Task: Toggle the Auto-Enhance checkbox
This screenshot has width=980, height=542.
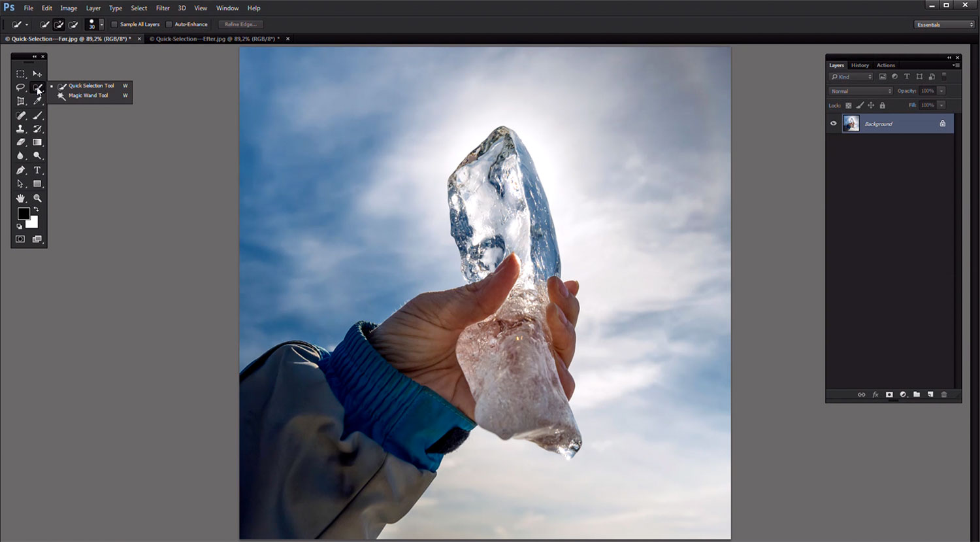Action: click(169, 24)
